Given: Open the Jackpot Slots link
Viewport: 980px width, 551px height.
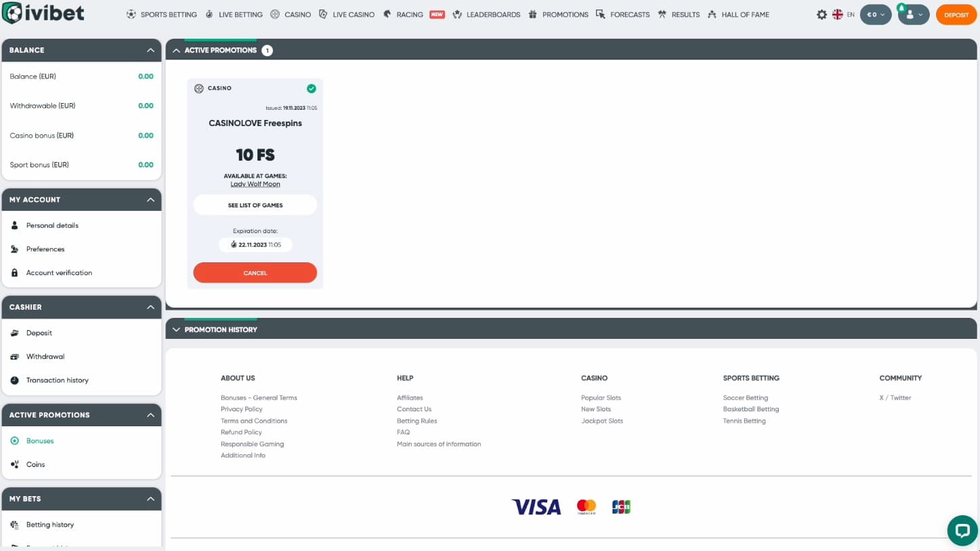Looking at the screenshot, I should (x=602, y=421).
